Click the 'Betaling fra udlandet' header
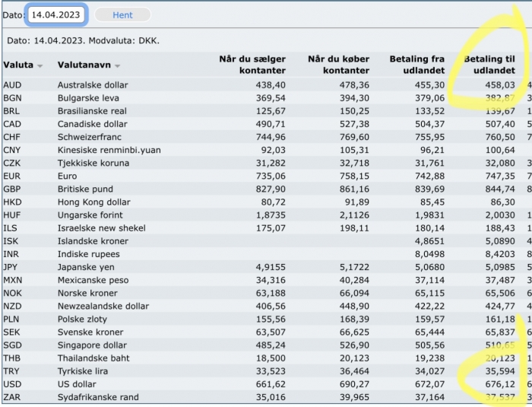Image resolution: width=532 pixels, height=407 pixels. click(417, 65)
